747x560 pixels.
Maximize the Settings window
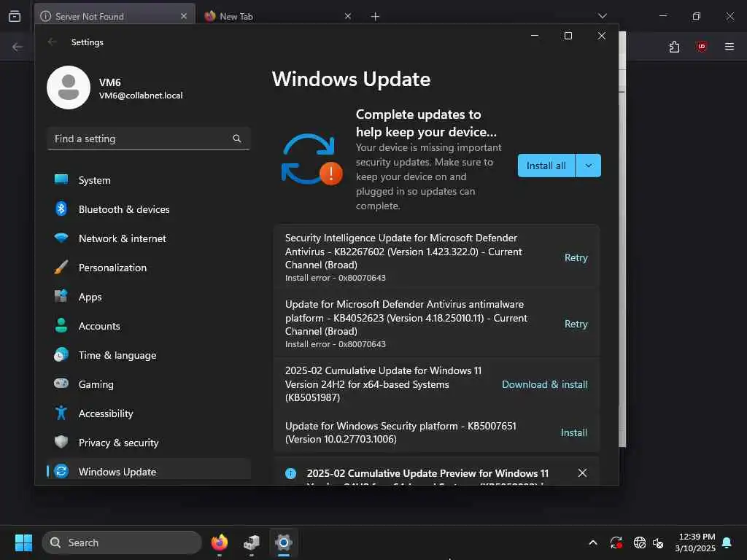point(568,36)
